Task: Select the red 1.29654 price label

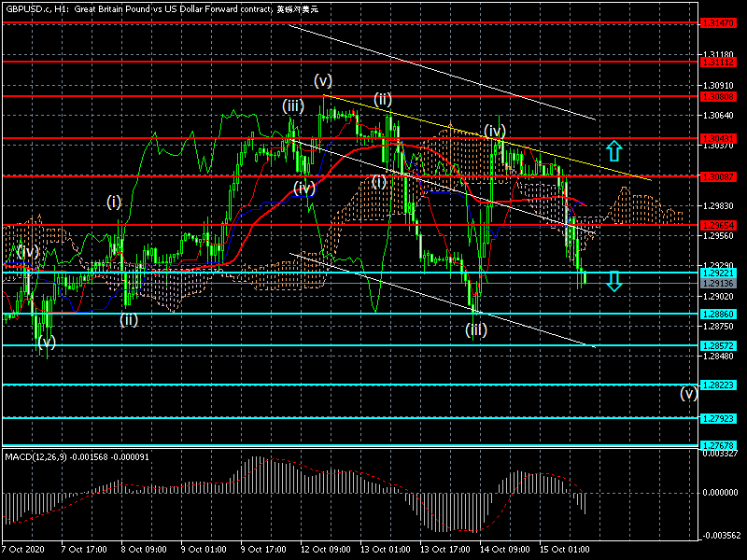Action: point(718,225)
